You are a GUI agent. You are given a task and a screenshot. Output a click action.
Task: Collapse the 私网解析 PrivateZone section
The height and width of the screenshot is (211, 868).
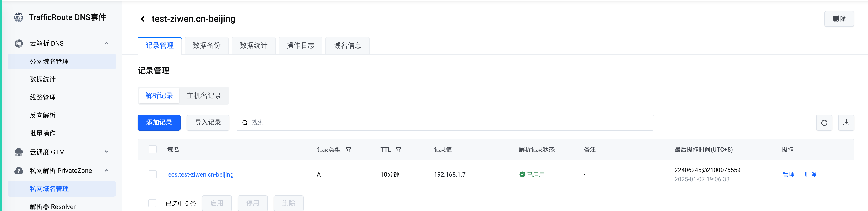click(x=107, y=171)
